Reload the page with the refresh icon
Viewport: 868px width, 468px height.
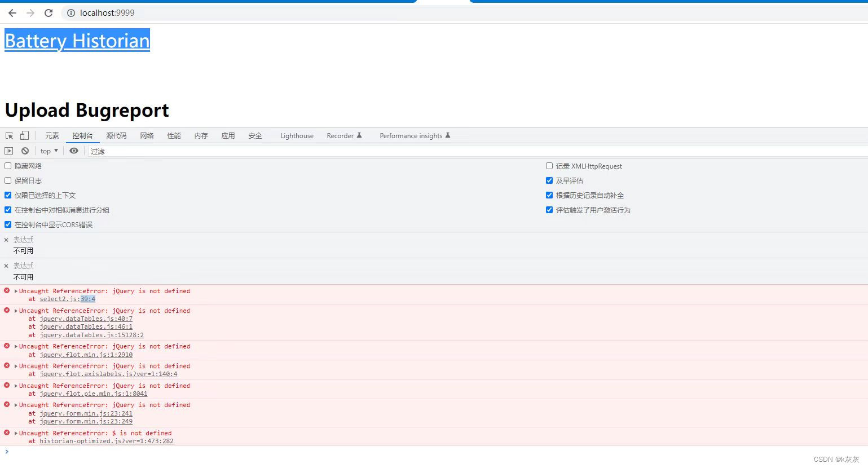pyautogui.click(x=49, y=12)
